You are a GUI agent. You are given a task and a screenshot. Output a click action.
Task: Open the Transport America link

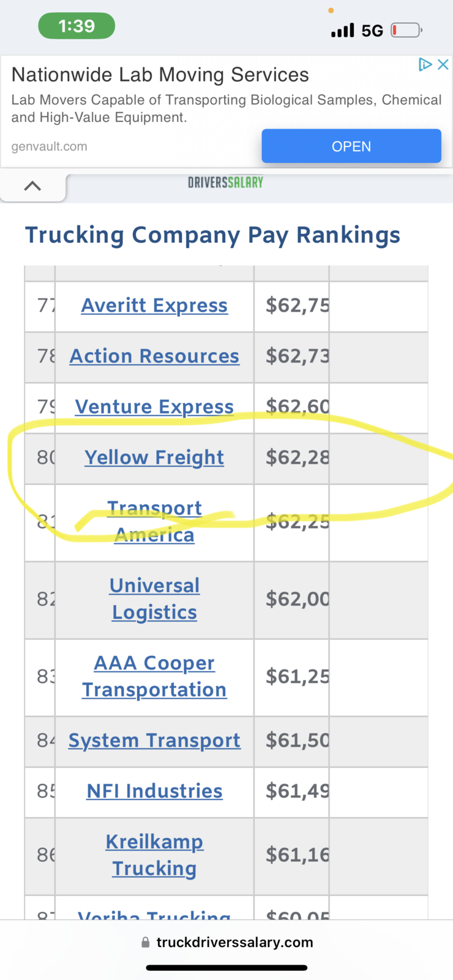[x=154, y=522]
